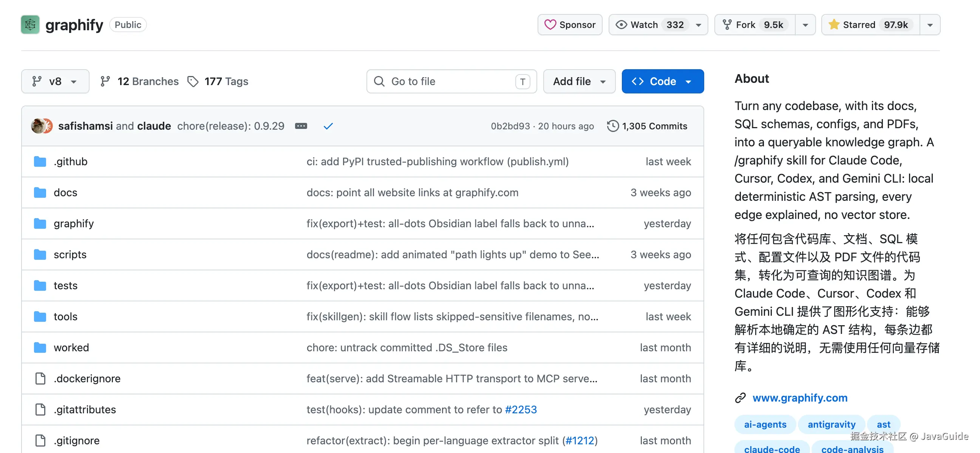This screenshot has height=453, width=980.
Task: Open the 1,305 Commits history link
Action: (647, 126)
